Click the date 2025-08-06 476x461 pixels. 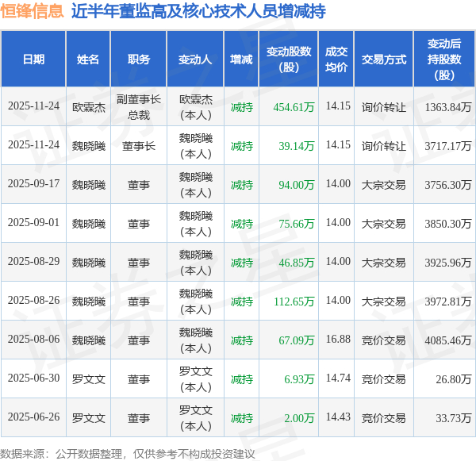click(x=33, y=340)
